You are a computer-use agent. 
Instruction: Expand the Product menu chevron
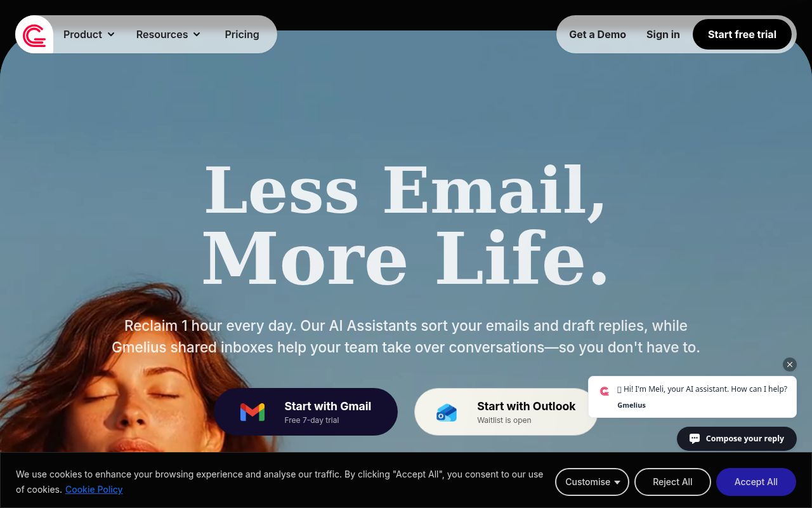[x=111, y=34]
